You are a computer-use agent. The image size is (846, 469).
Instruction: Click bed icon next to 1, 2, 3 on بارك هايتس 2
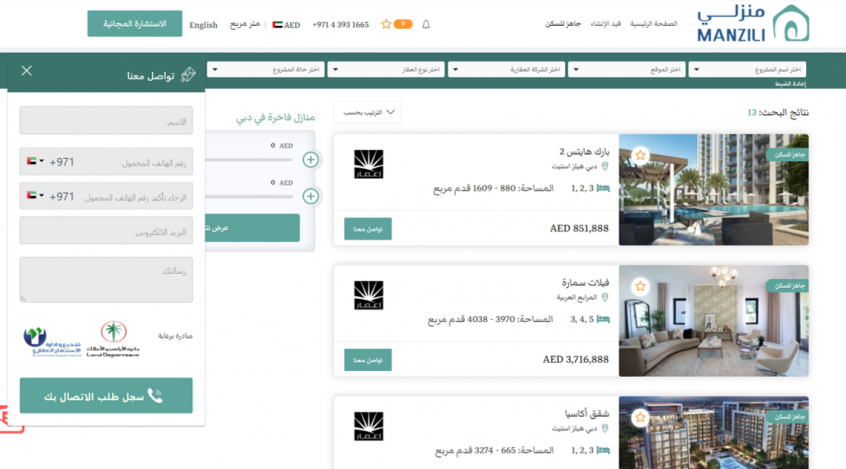click(603, 188)
